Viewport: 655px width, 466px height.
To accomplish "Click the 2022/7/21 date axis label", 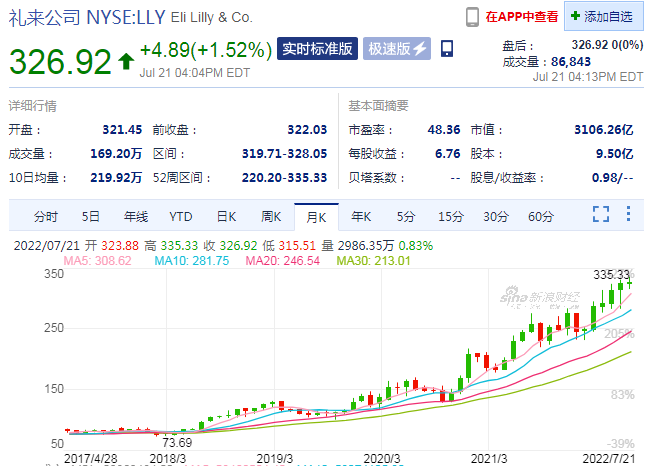I will point(609,458).
